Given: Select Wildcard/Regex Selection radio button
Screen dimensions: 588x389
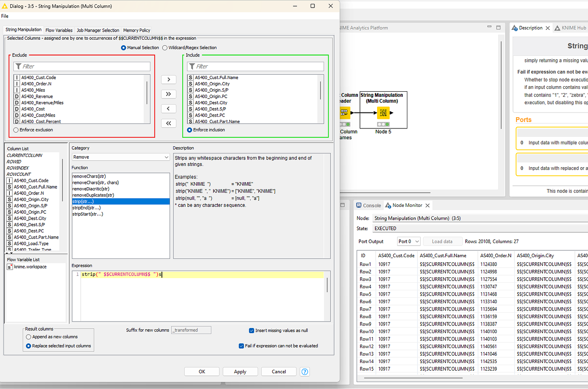Looking at the screenshot, I should tap(165, 48).
